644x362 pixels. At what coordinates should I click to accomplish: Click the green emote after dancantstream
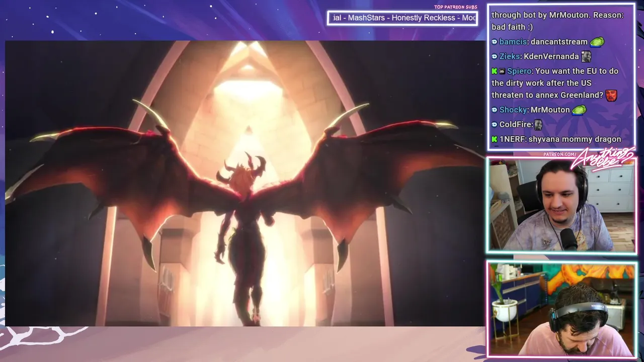coord(597,42)
